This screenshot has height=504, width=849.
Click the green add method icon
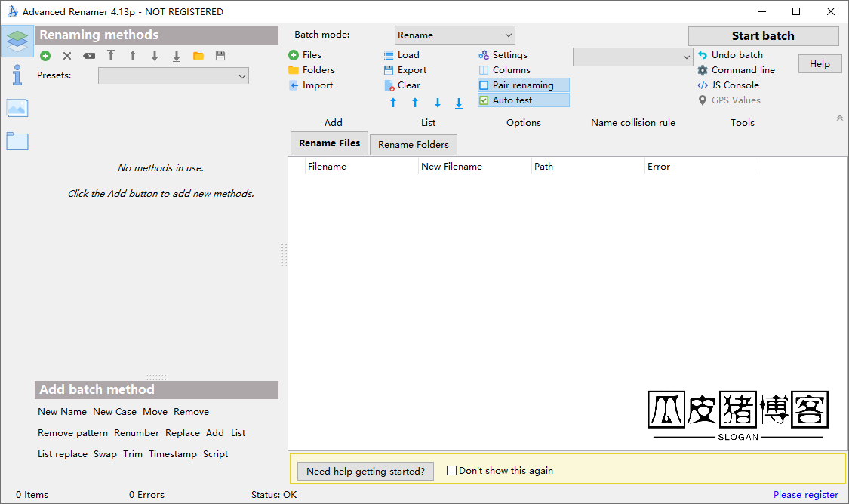45,56
